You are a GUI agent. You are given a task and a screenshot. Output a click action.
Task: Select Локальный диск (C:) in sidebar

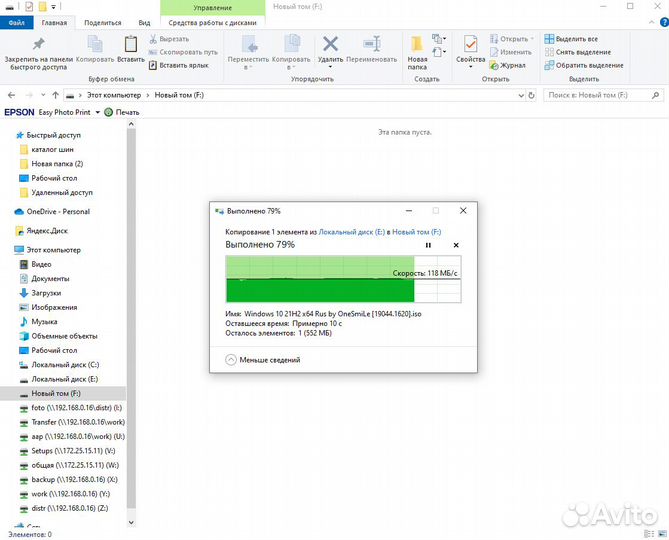tap(64, 365)
